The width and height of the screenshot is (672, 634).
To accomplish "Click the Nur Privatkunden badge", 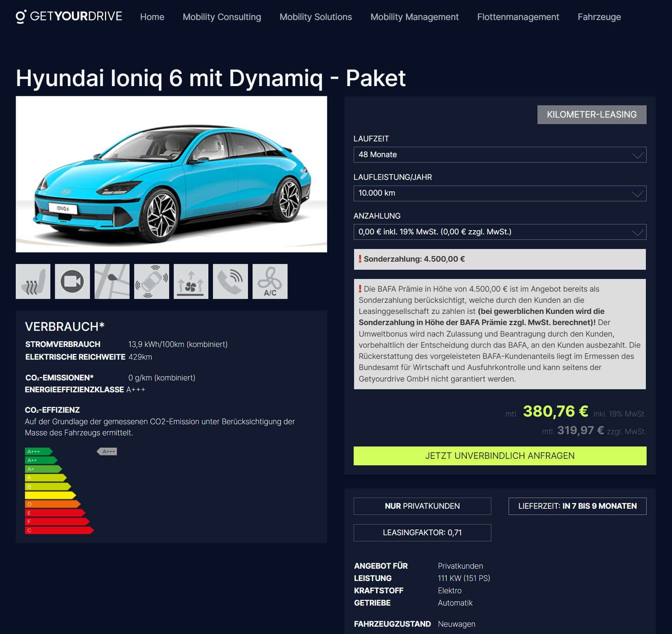I will [422, 506].
